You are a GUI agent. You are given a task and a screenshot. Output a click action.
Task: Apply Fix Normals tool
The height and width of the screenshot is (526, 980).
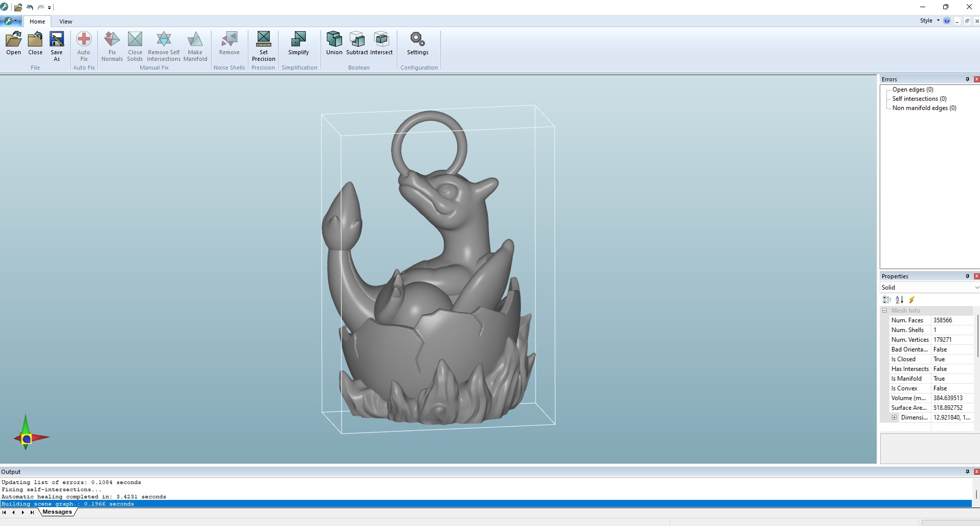112,47
